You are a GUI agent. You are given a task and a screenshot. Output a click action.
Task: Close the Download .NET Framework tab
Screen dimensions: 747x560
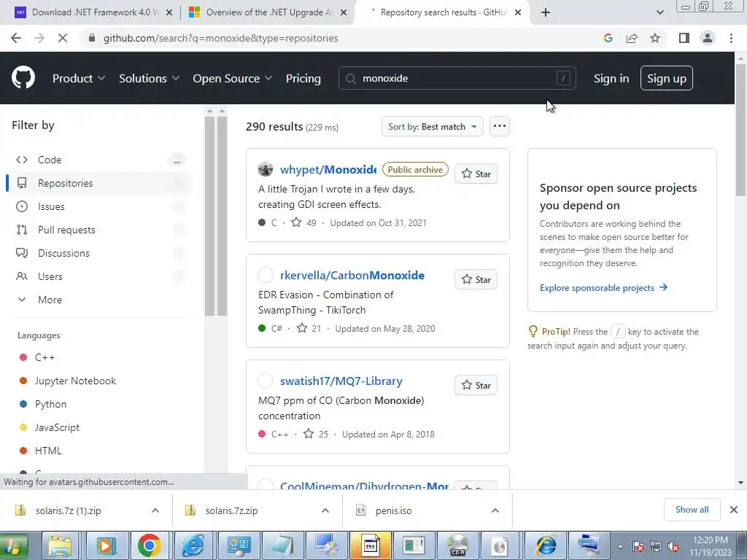pyautogui.click(x=169, y=12)
